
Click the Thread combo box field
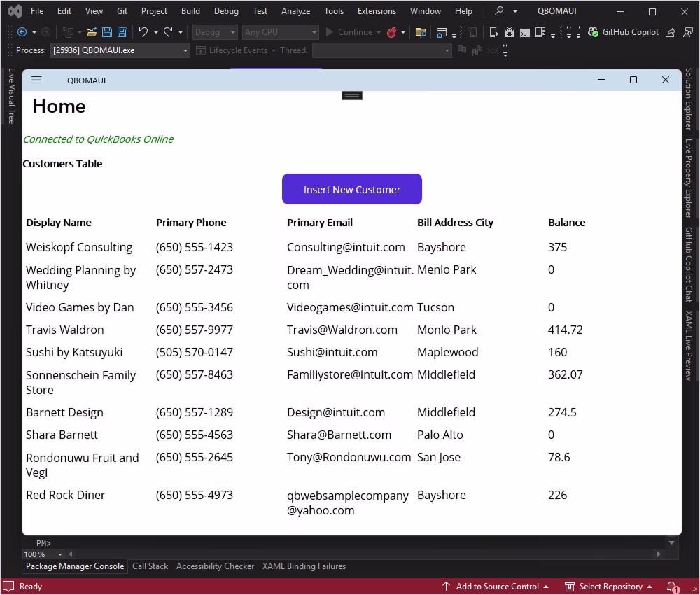pos(381,50)
